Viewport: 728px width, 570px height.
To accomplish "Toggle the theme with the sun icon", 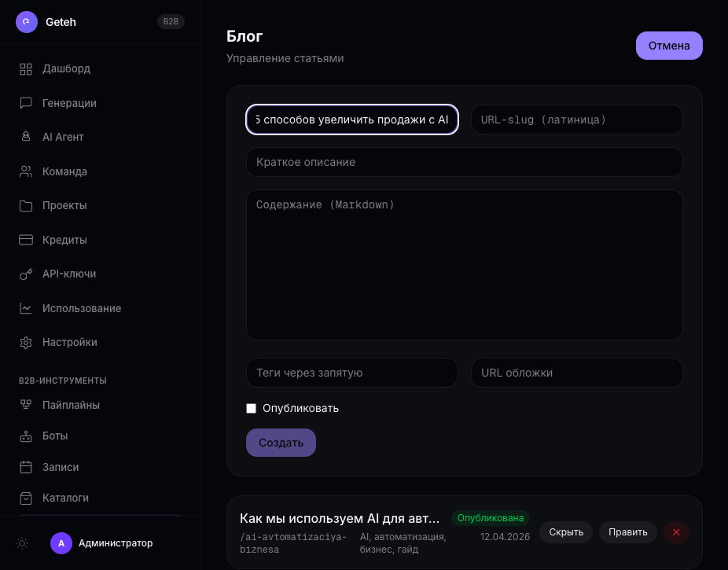I will tap(22, 543).
